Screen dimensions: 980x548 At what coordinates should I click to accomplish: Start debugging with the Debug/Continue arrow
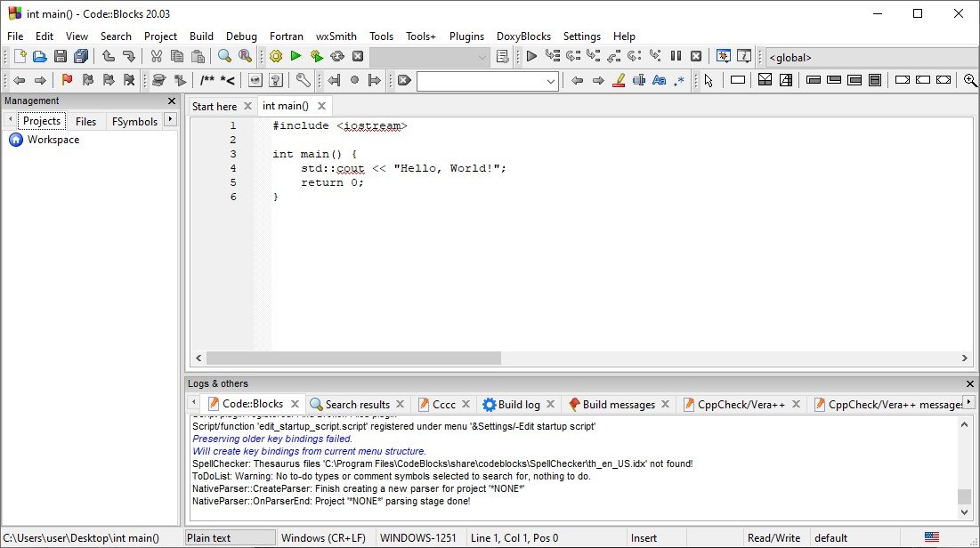click(531, 56)
